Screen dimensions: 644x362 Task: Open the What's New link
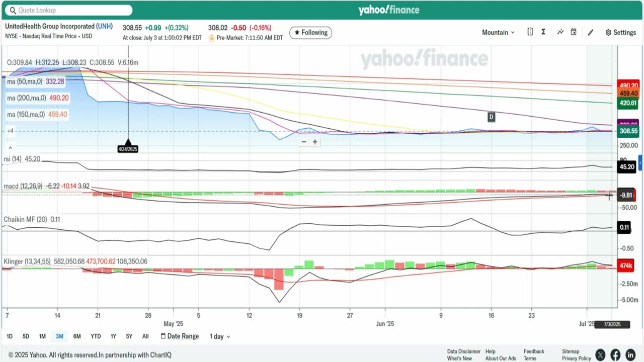(x=459, y=358)
